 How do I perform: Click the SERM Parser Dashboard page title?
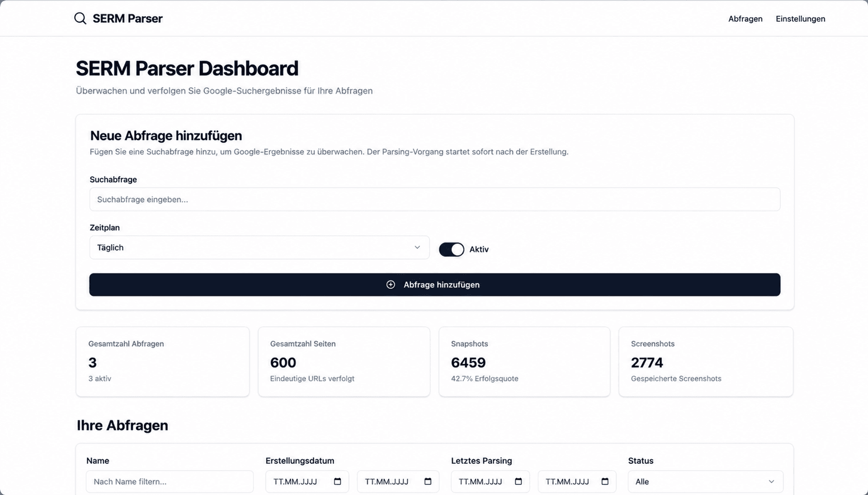click(x=187, y=69)
